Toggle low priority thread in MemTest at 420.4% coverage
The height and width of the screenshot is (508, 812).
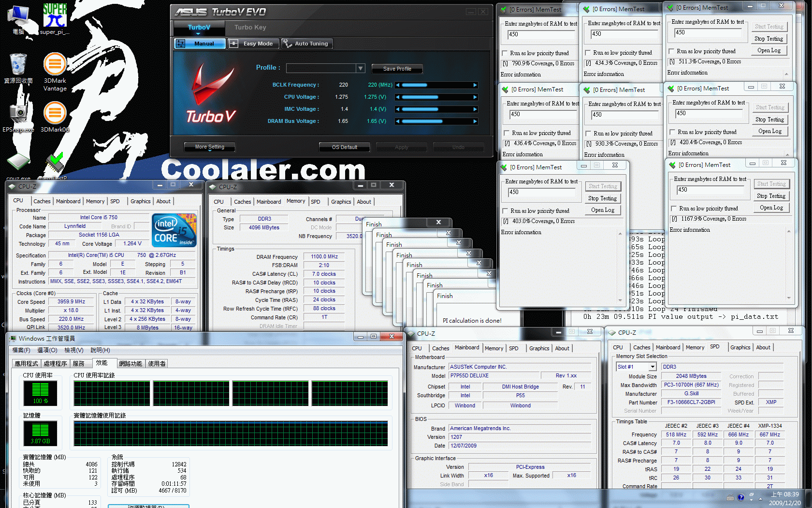(x=672, y=132)
